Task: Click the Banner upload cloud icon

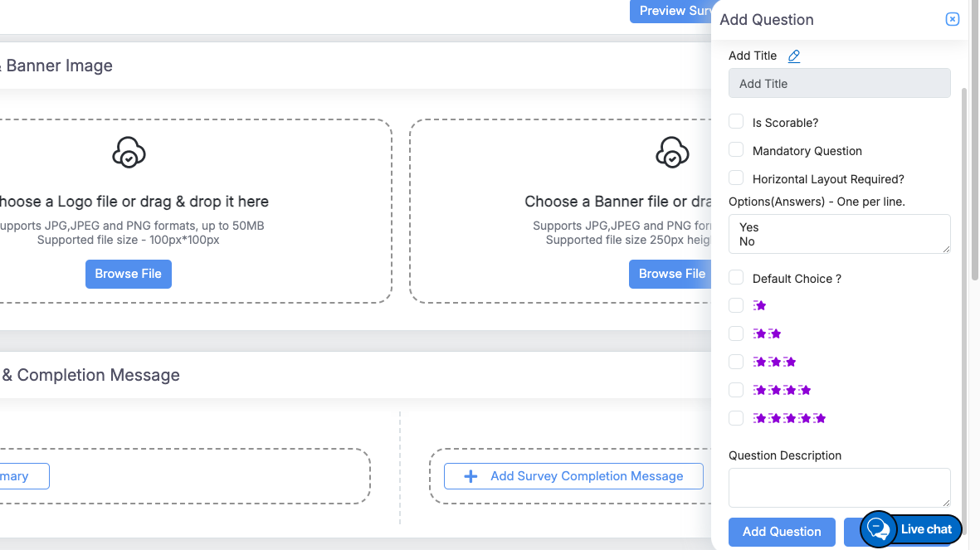Action: pyautogui.click(x=672, y=153)
